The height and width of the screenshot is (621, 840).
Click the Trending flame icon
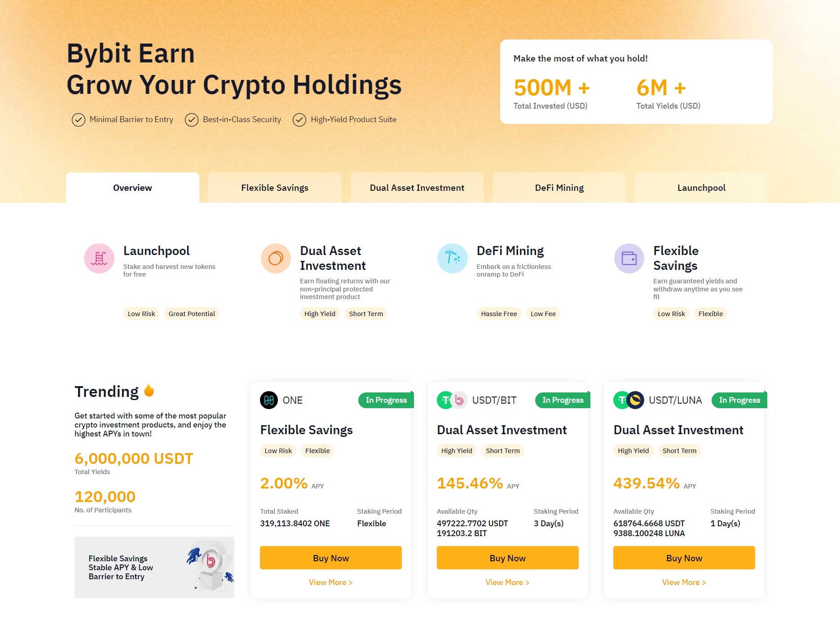[x=149, y=391]
